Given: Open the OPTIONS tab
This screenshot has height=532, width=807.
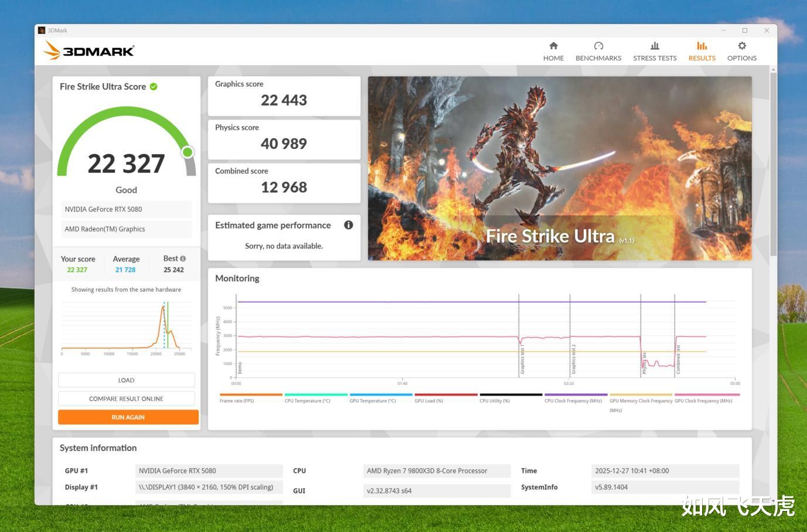Looking at the screenshot, I should pyautogui.click(x=742, y=52).
